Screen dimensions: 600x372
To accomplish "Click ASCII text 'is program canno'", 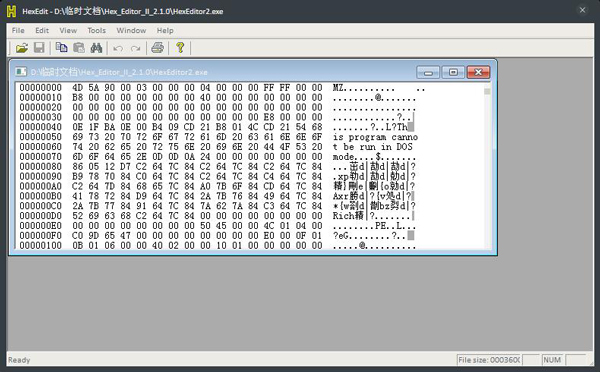I will (x=375, y=137).
